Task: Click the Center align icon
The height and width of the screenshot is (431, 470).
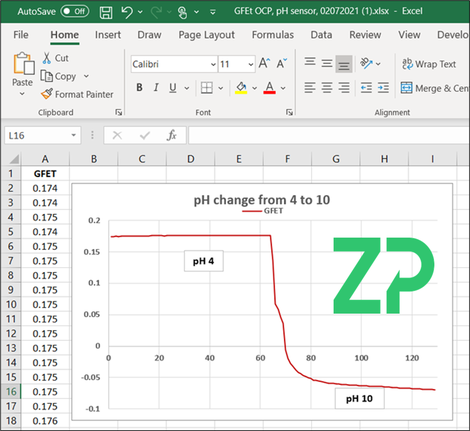Action: 327,88
